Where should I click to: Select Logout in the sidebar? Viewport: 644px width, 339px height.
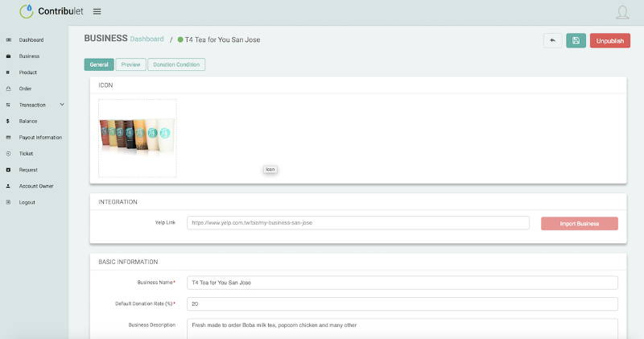27,202
